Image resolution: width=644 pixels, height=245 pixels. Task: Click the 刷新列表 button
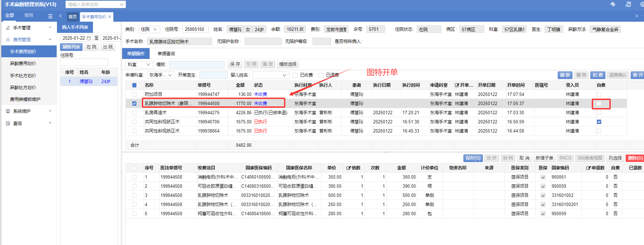pos(71,47)
